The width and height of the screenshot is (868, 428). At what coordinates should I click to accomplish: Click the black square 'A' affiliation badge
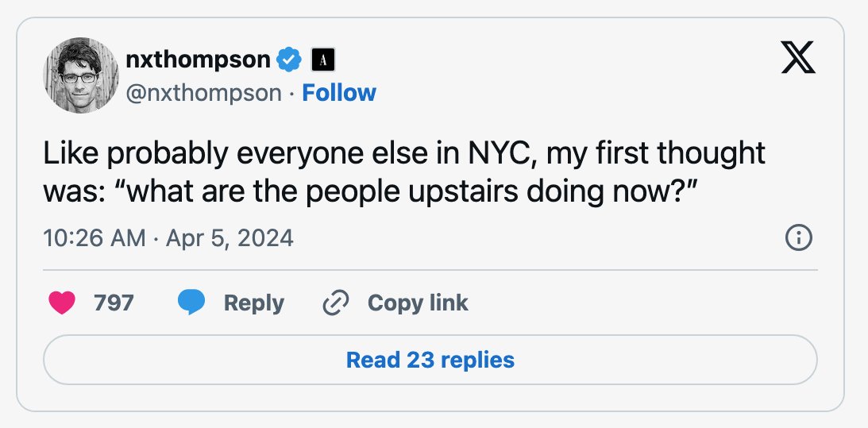pos(323,60)
